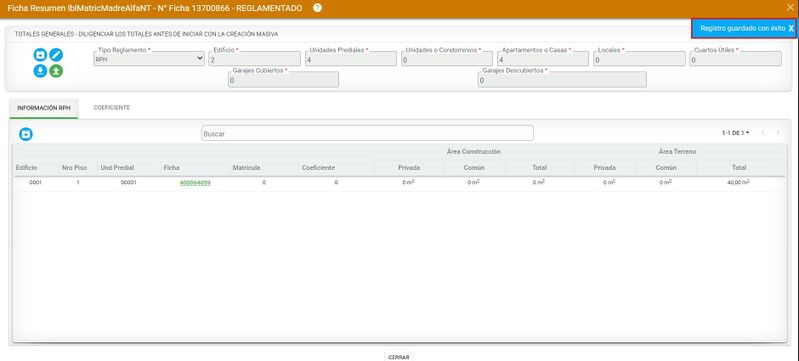The image size is (799, 361).
Task: Close the Ficha Resumen dialog with top X
Action: 790,8
